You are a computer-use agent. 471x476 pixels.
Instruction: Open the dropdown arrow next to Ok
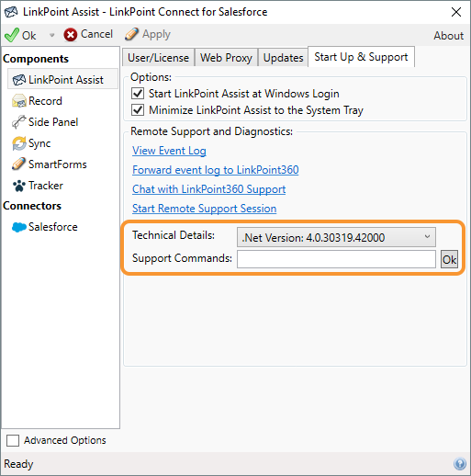(x=51, y=35)
